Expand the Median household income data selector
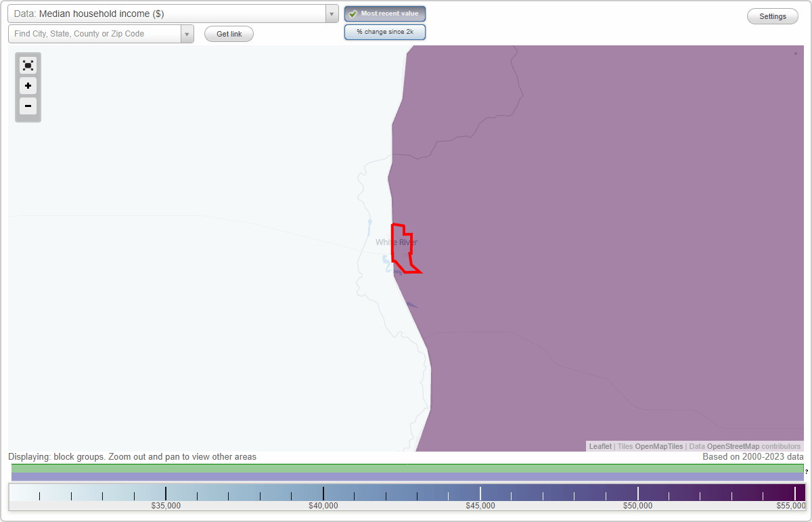 click(331, 13)
